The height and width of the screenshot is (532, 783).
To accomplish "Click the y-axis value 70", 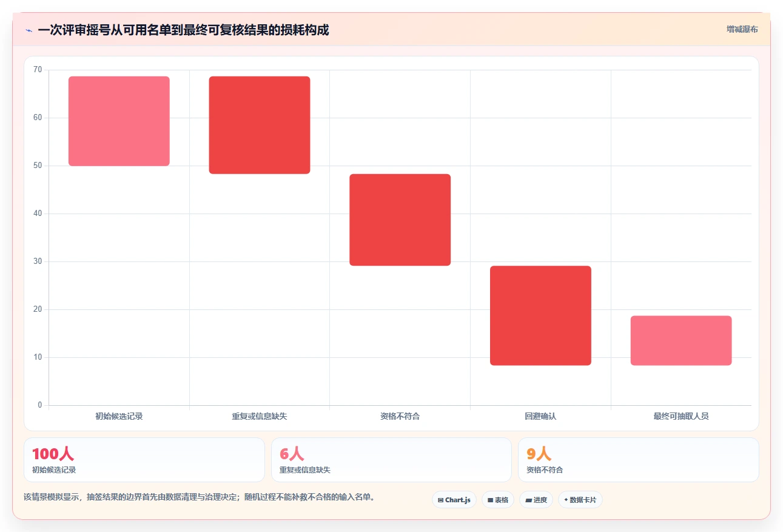I will [x=38, y=70].
